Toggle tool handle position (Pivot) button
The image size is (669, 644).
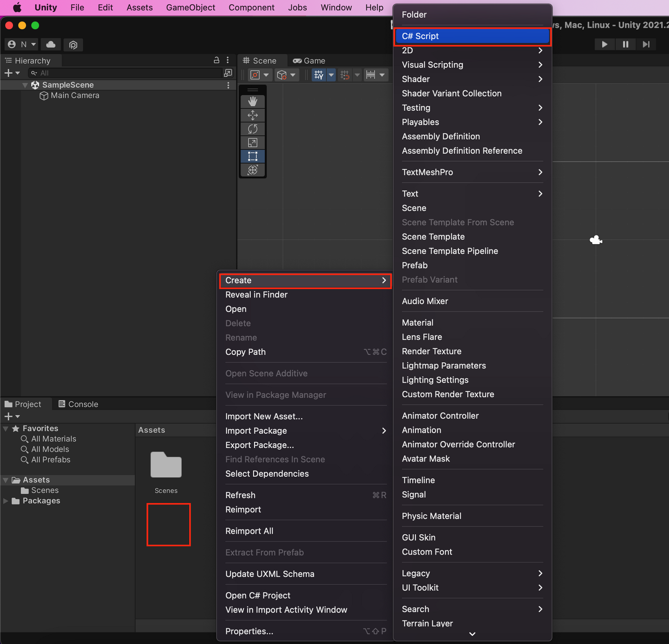click(x=259, y=75)
